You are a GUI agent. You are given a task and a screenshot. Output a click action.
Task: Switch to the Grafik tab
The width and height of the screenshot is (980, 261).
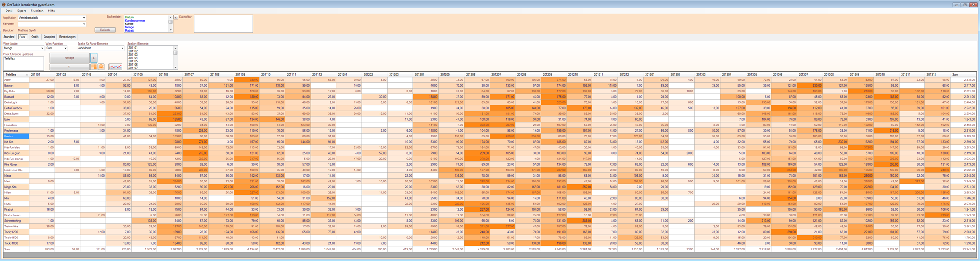coord(35,37)
